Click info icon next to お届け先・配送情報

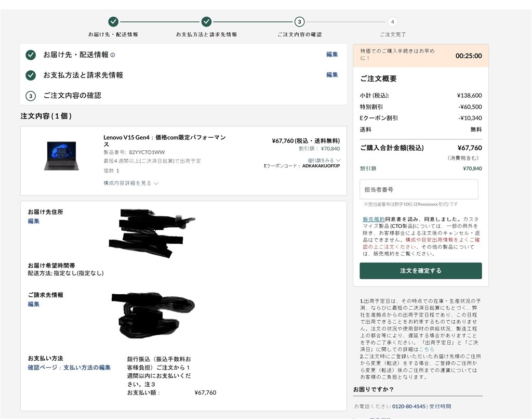click(x=113, y=55)
